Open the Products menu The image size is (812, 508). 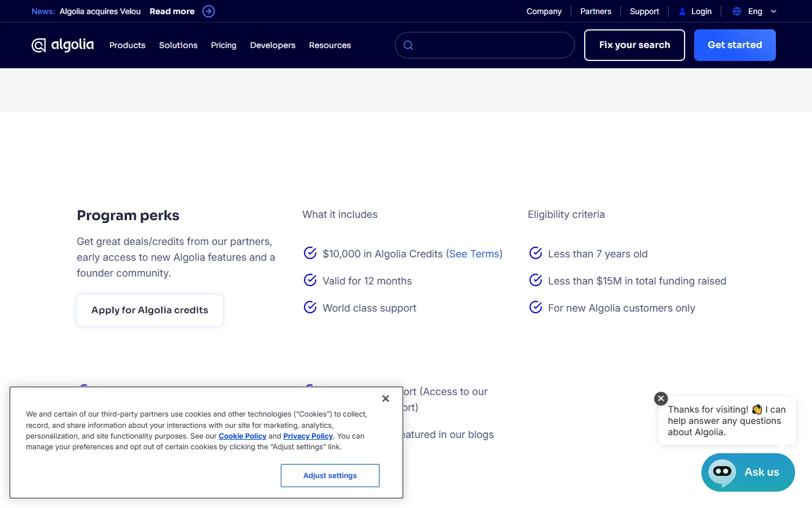tap(127, 45)
